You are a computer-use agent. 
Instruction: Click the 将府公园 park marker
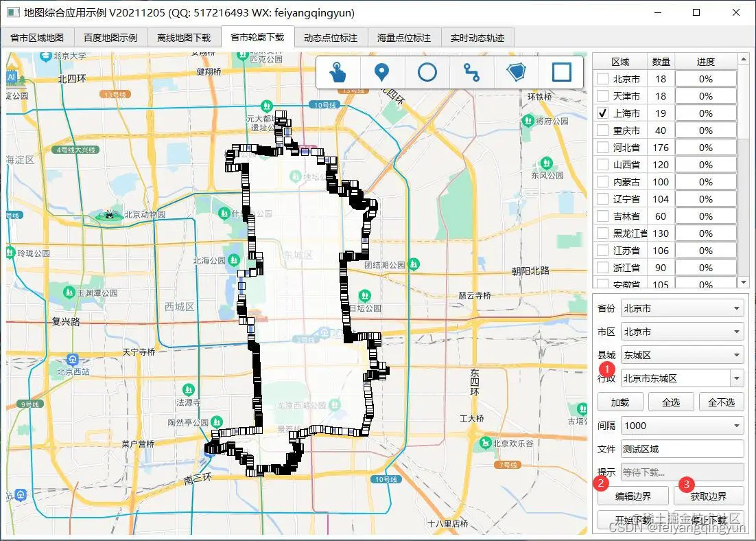point(528,121)
